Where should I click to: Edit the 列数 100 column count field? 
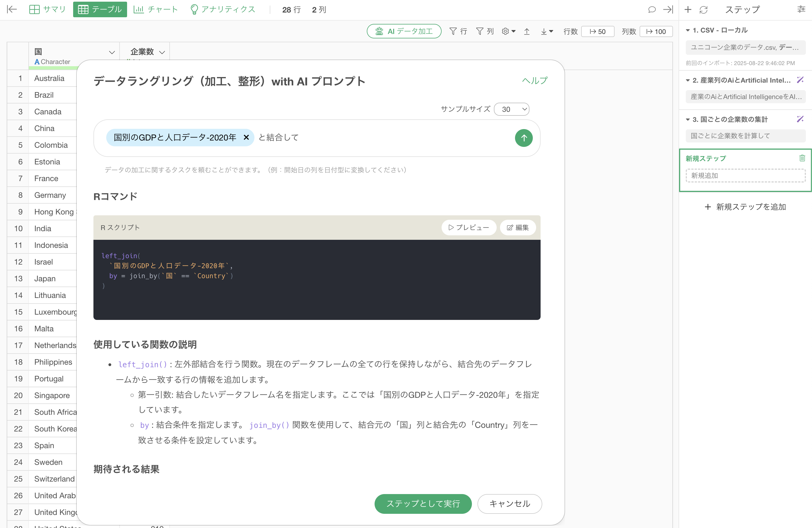coord(656,31)
